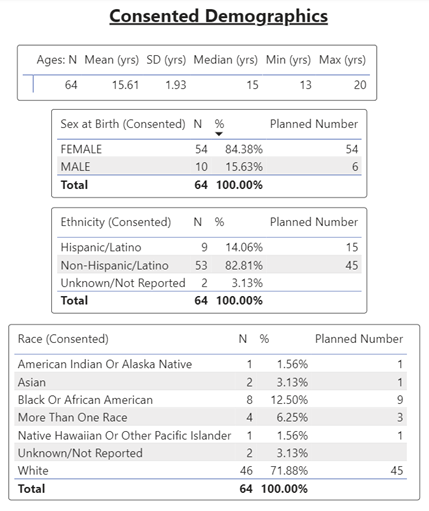Select the MALE row
This screenshot has height=511, width=429.
tap(209, 166)
